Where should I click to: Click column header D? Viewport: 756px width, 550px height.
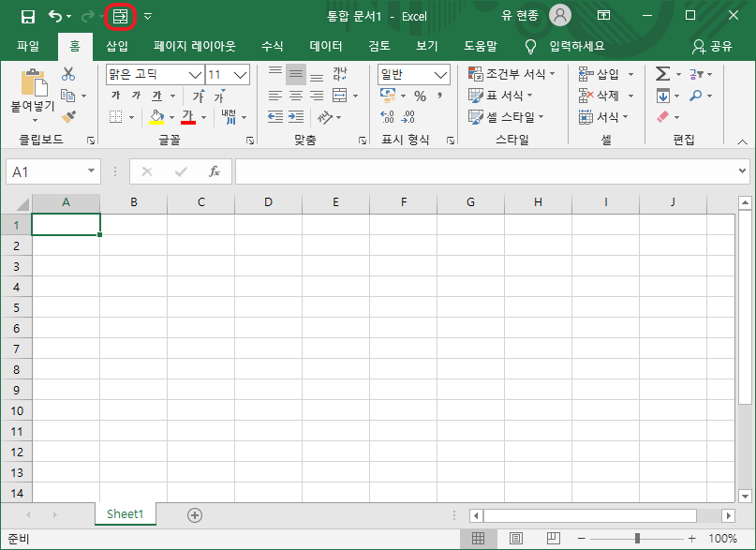[x=269, y=202]
